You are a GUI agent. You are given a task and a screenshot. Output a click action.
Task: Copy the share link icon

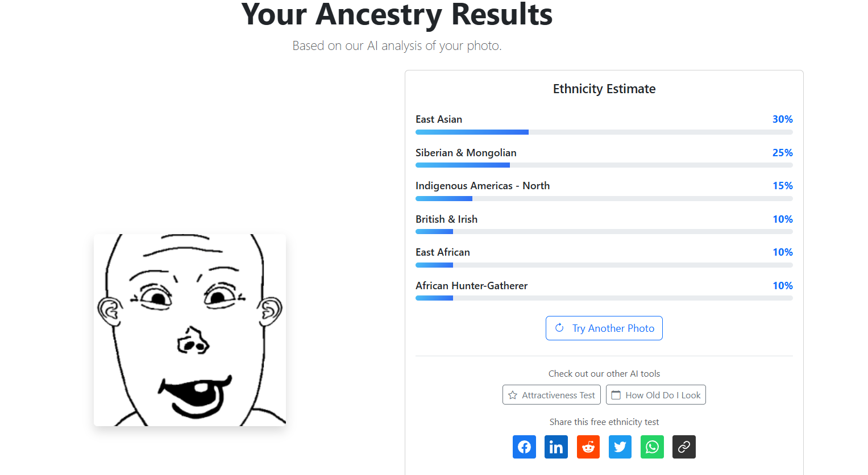coord(684,447)
